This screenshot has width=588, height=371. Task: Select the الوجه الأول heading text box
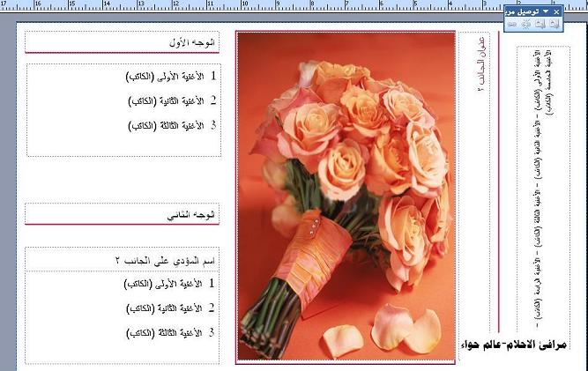[x=122, y=42]
